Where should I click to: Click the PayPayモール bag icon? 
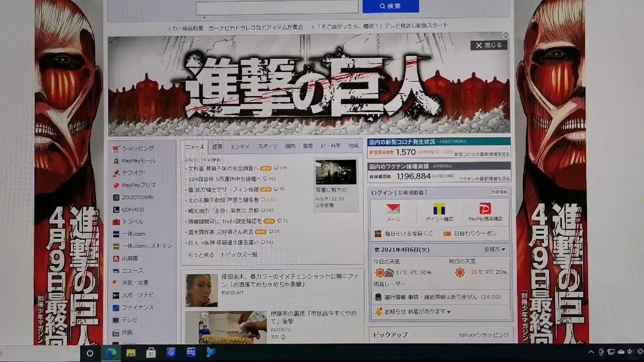tap(115, 160)
